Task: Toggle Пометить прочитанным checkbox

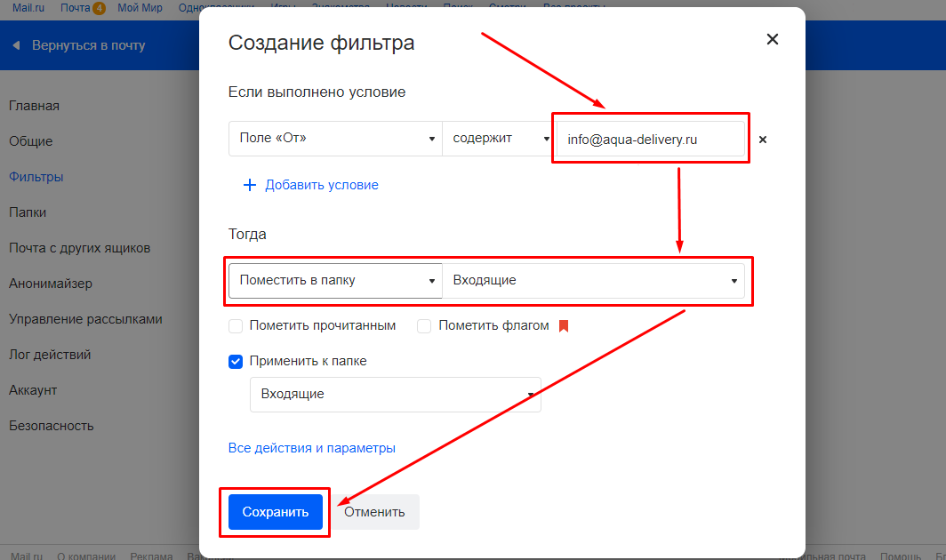Action: pos(236,326)
